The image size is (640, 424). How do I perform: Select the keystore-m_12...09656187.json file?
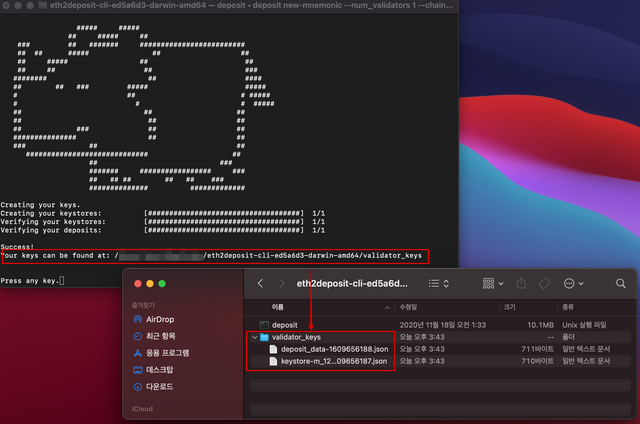click(333, 361)
